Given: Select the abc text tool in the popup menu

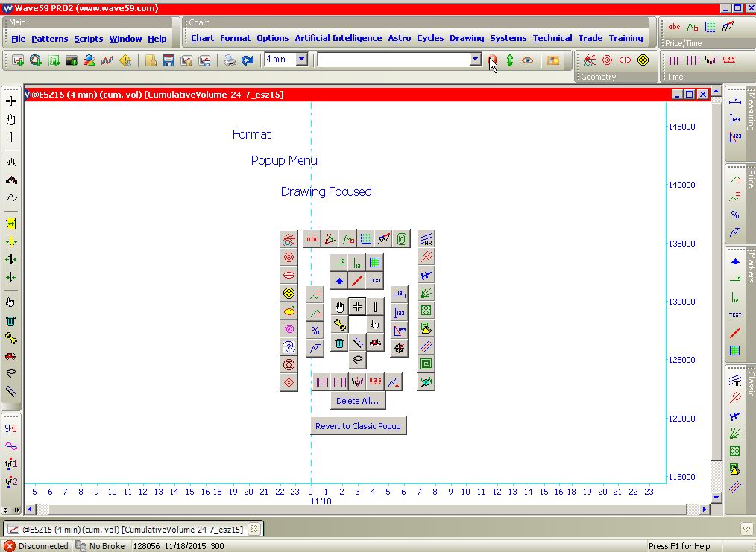Looking at the screenshot, I should click(312, 239).
